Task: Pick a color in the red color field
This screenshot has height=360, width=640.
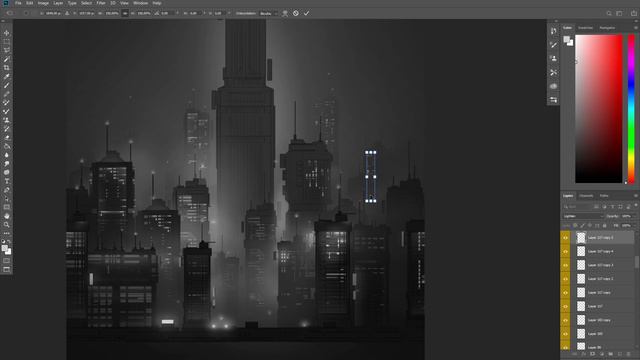Action: tap(599, 109)
